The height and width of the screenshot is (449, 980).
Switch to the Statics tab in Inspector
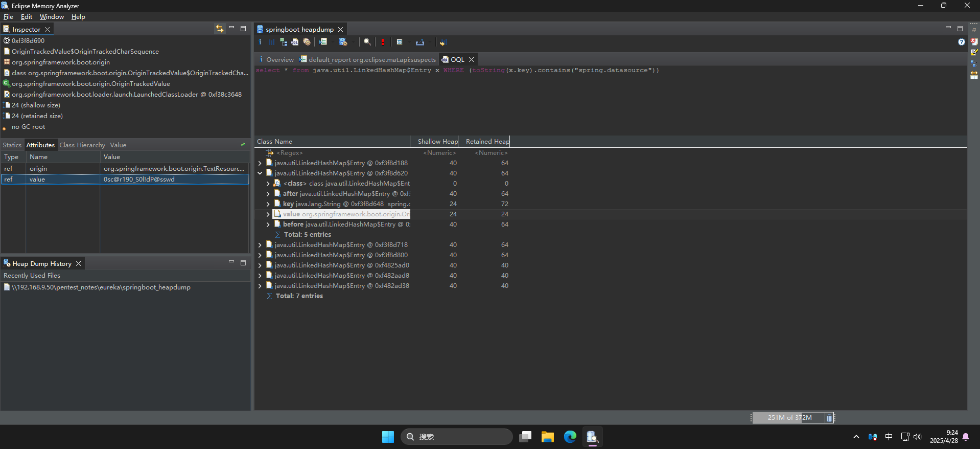12,145
